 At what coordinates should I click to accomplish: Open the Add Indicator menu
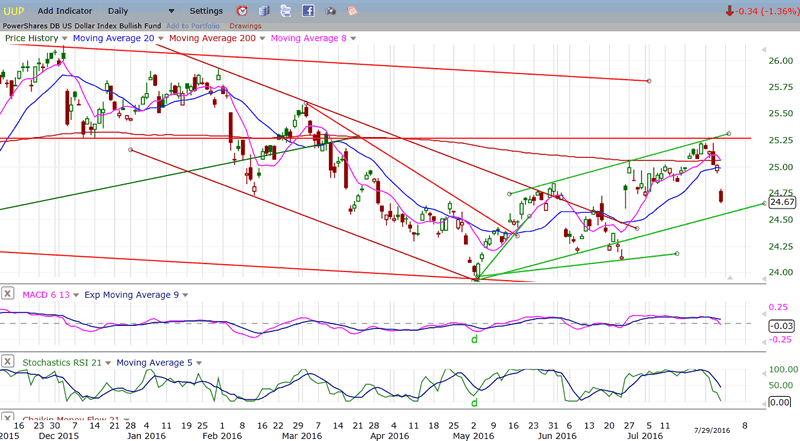pos(66,10)
